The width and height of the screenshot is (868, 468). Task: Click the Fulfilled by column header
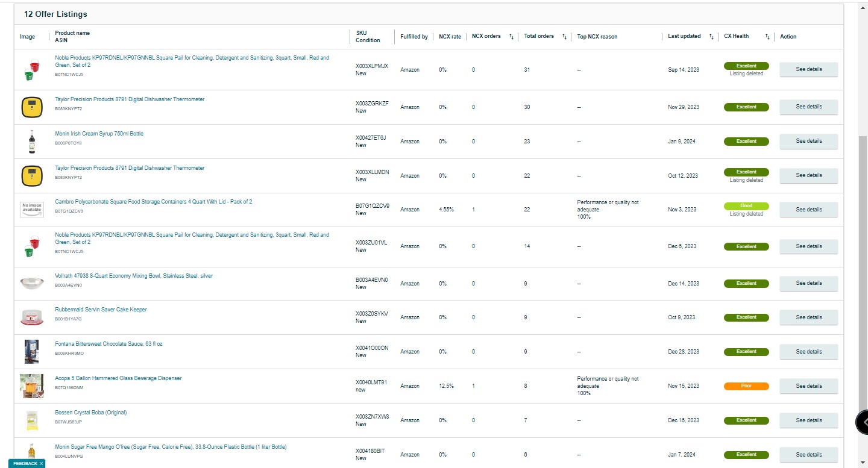(x=414, y=37)
